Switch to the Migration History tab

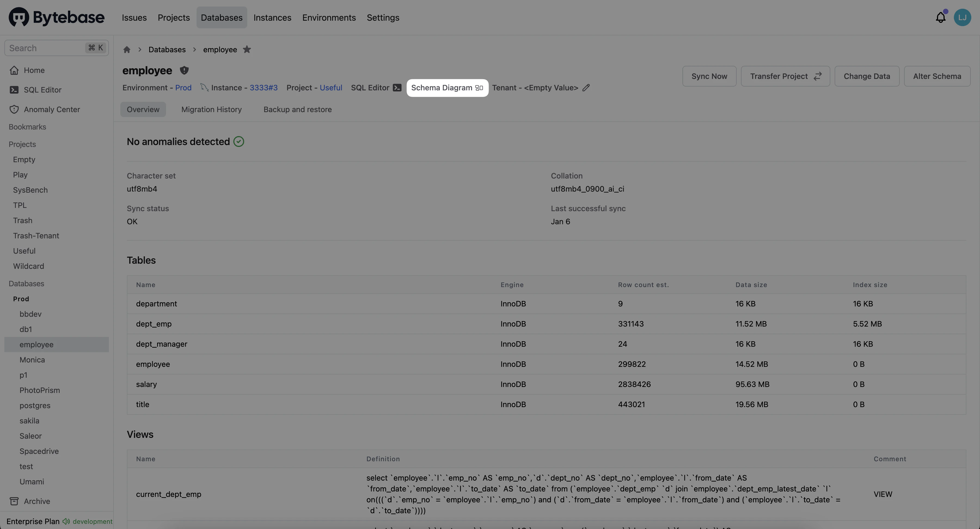212,109
